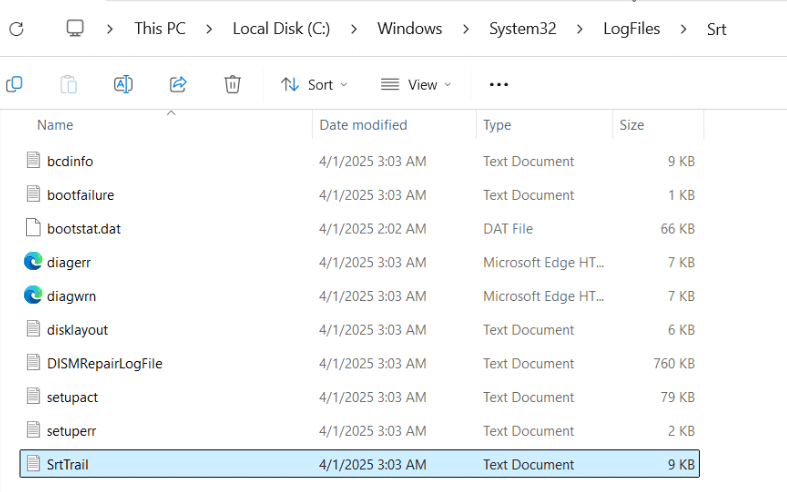Expand the chevron after Local Disk (C:)
This screenshot has height=492, width=787.
pyautogui.click(x=354, y=29)
